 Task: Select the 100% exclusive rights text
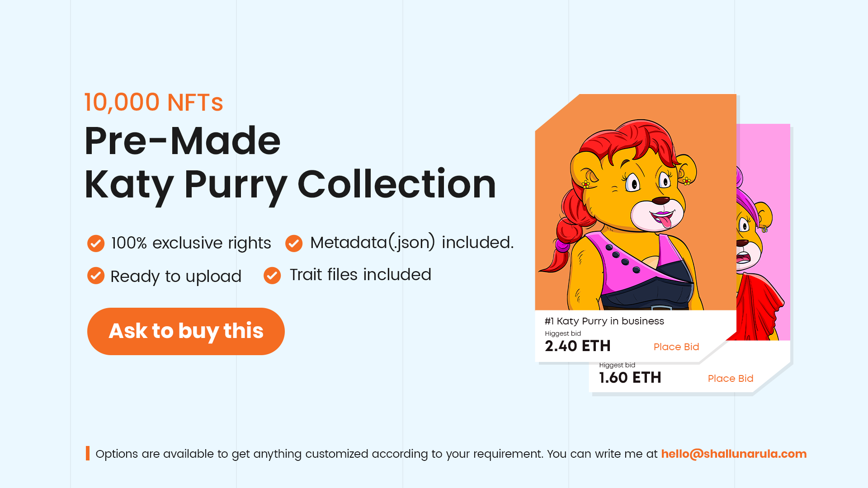coord(191,243)
